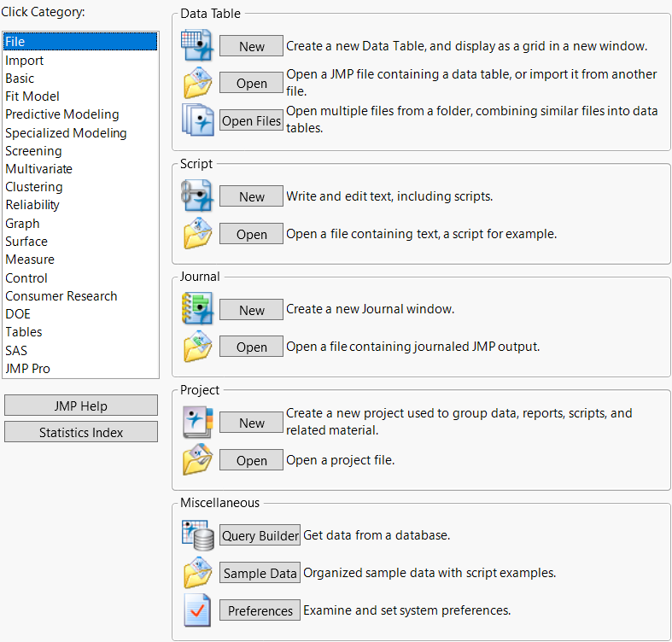Select the Clustering category
Screen dimensions: 672x642
80,186
